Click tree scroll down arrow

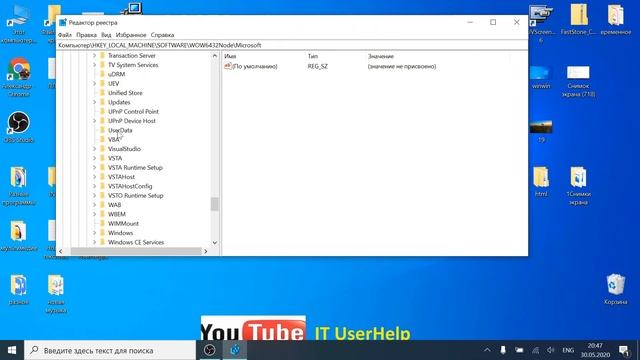(215, 242)
